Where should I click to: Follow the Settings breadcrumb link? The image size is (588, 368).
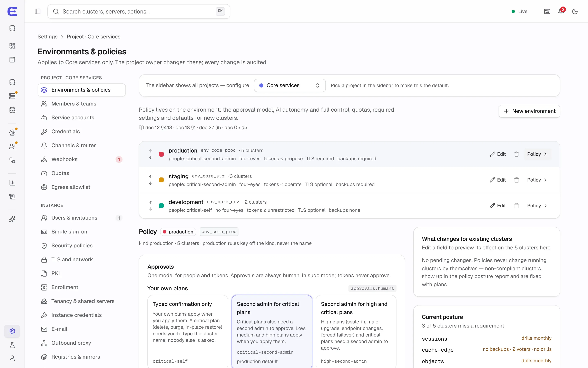pyautogui.click(x=48, y=37)
